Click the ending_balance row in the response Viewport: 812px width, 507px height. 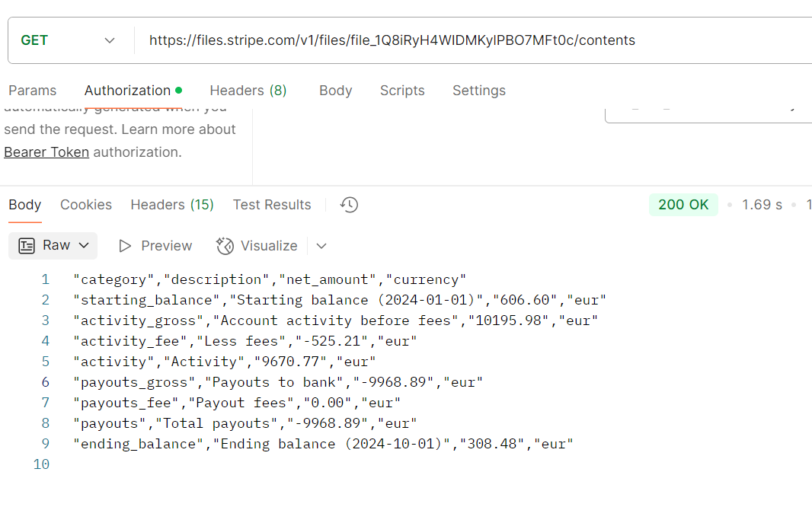(x=323, y=444)
